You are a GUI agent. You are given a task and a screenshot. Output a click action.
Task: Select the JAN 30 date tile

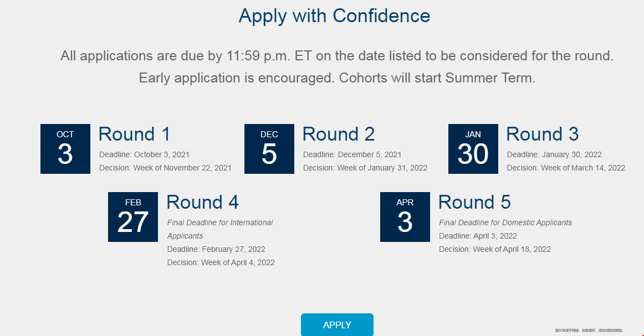(473, 149)
